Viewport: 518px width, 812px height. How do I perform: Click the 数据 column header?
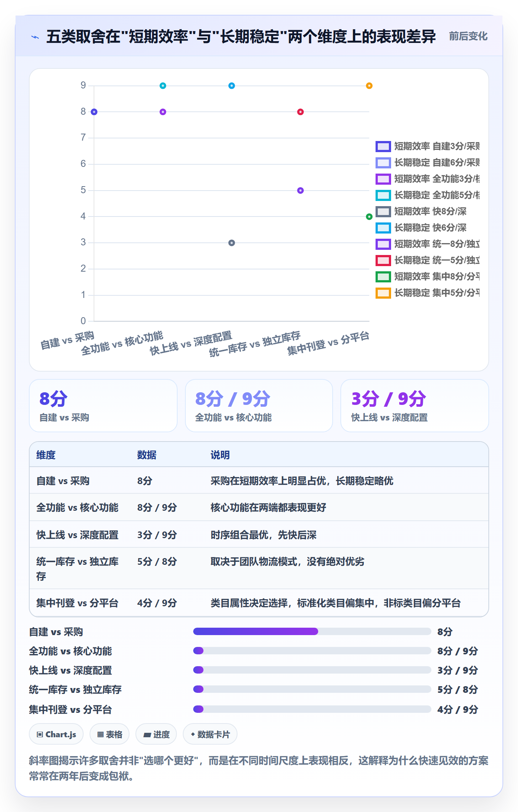pyautogui.click(x=147, y=455)
